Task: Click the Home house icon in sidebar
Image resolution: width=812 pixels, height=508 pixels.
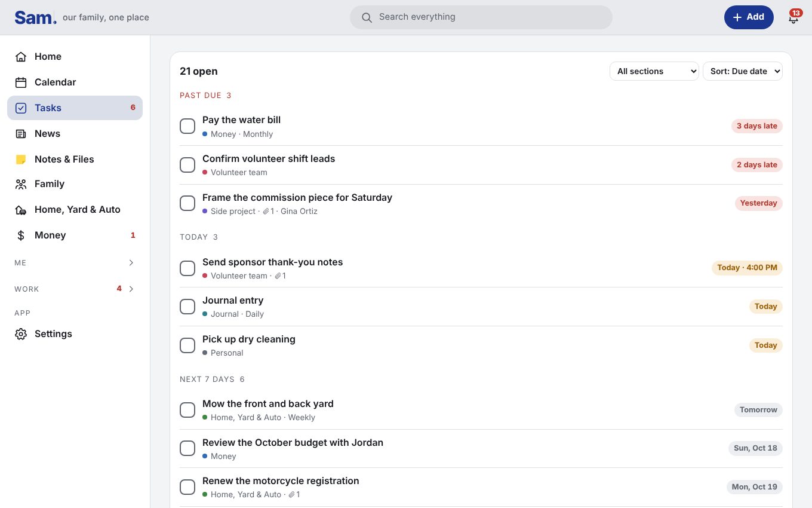Action: pos(21,57)
